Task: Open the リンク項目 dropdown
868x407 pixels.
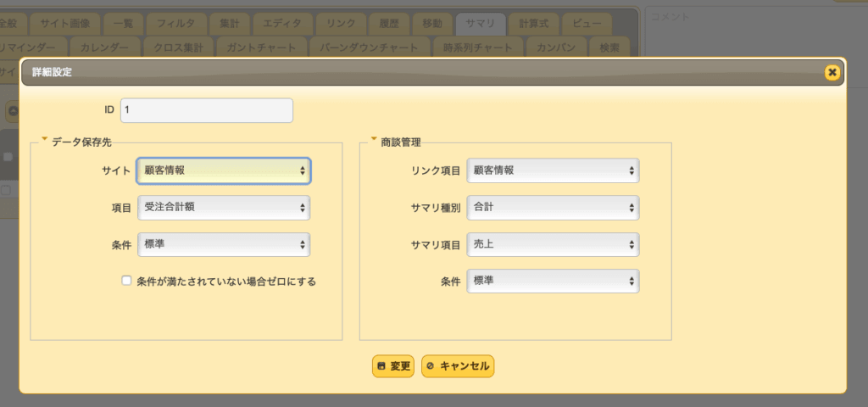Action: click(553, 170)
